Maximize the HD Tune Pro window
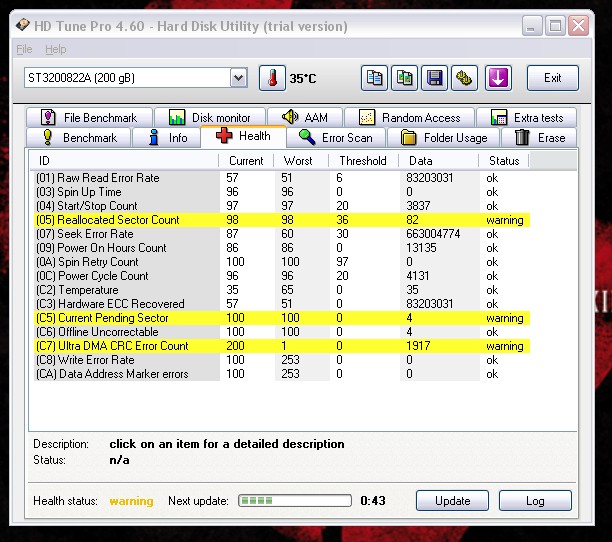The image size is (612, 542). (555, 26)
